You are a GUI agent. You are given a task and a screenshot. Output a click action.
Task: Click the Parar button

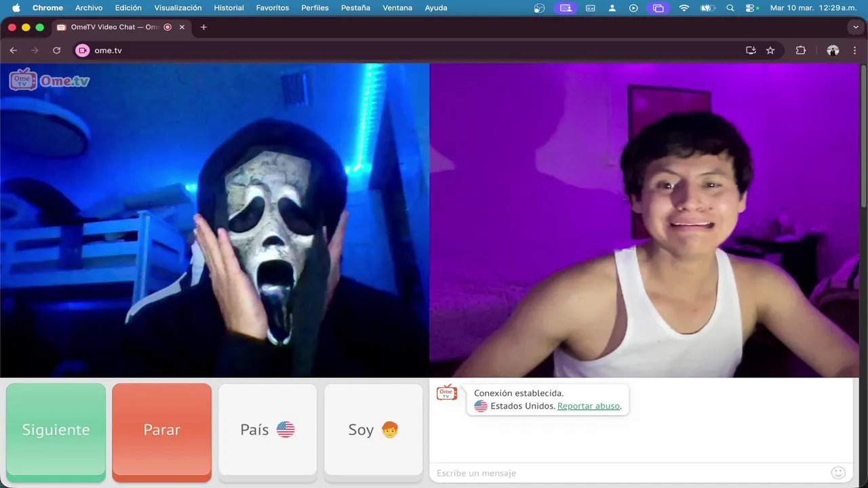161,432
